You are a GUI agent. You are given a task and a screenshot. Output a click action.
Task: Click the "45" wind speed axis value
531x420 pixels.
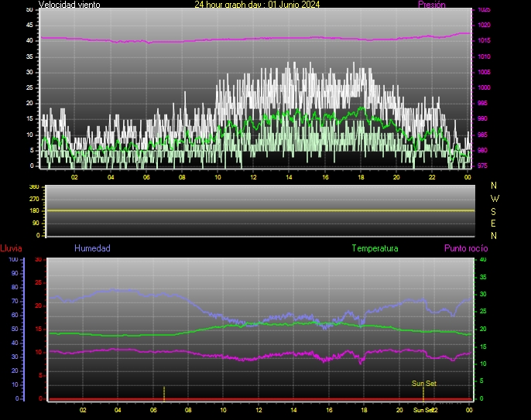coord(29,25)
